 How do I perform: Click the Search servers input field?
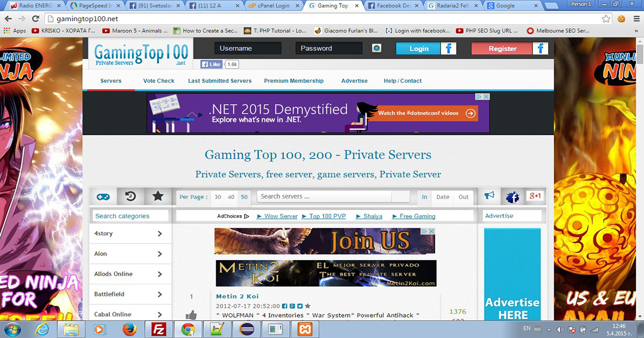[x=322, y=196]
